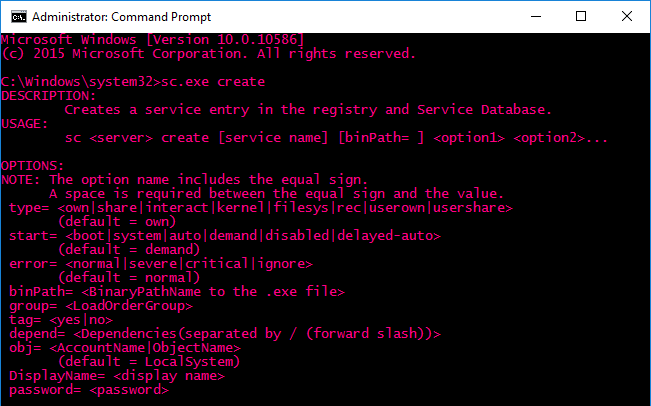This screenshot has width=651, height=406.
Task: Click the Administrator: Command Prompt title text
Action: click(122, 17)
